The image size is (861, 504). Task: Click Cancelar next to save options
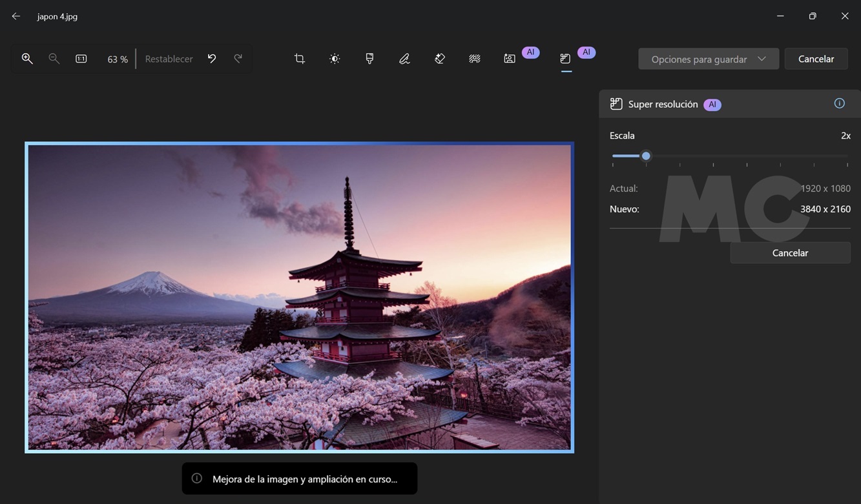pos(816,59)
